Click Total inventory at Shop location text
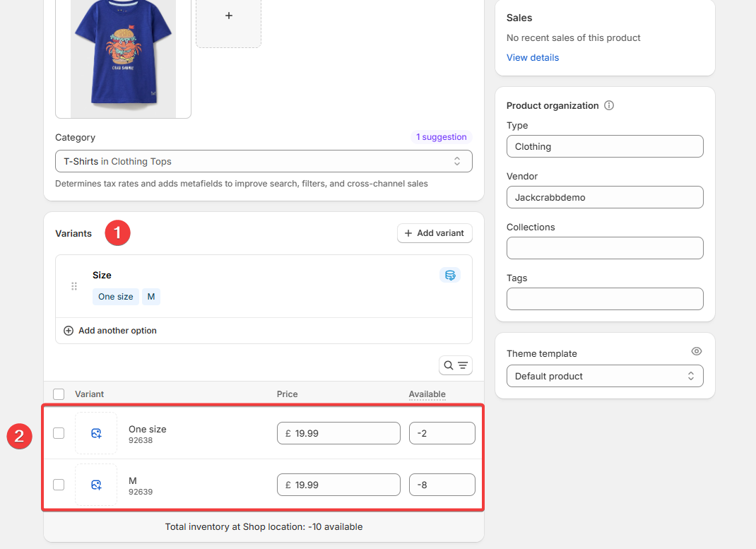This screenshot has height=549, width=756. coord(264,527)
